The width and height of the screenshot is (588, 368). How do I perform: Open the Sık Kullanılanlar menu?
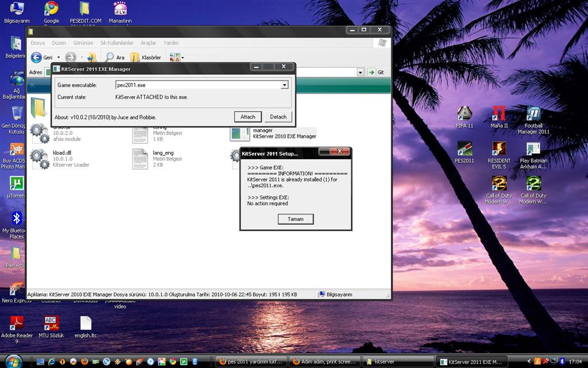pos(117,43)
